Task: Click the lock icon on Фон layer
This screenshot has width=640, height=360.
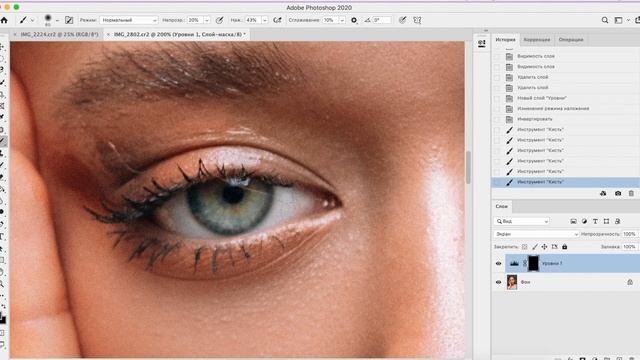Action: coord(630,282)
